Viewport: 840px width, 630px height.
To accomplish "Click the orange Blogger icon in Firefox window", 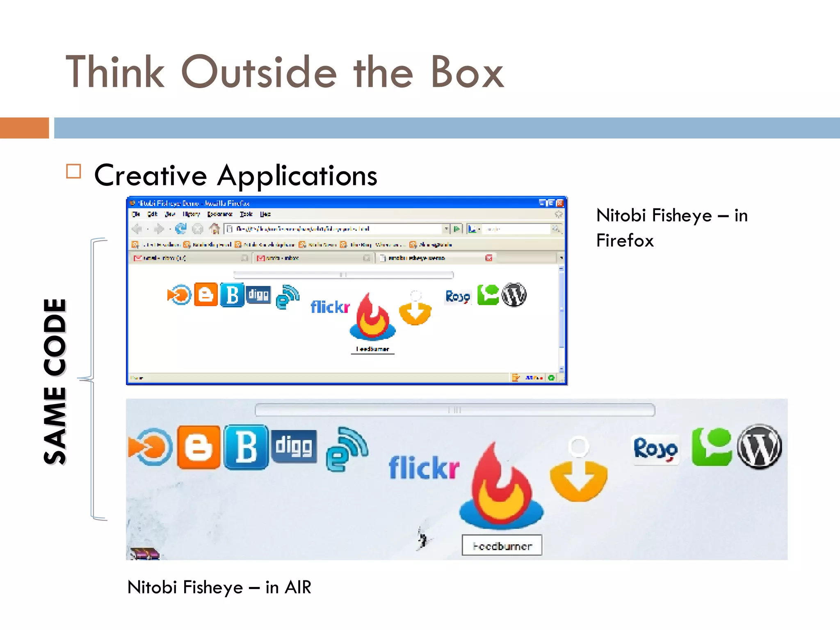I will (206, 294).
